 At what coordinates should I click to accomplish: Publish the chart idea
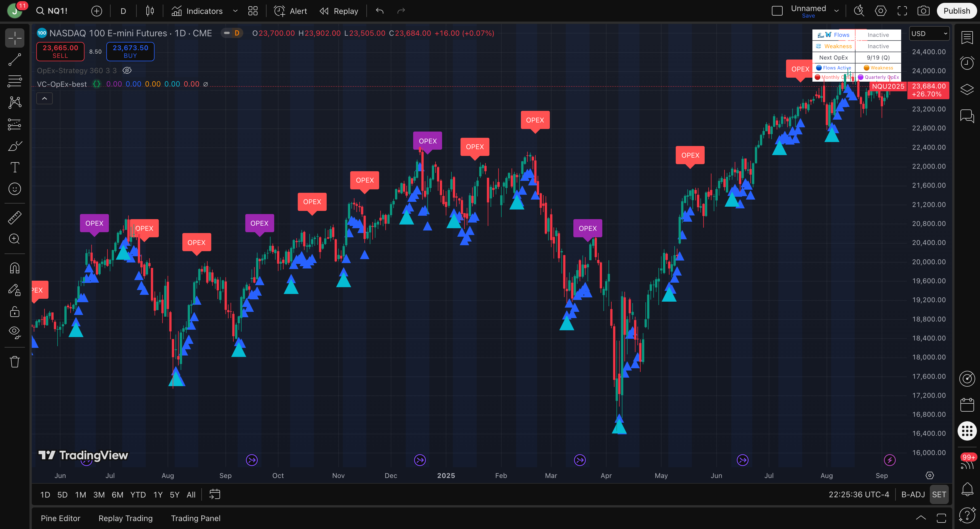pyautogui.click(x=956, y=11)
